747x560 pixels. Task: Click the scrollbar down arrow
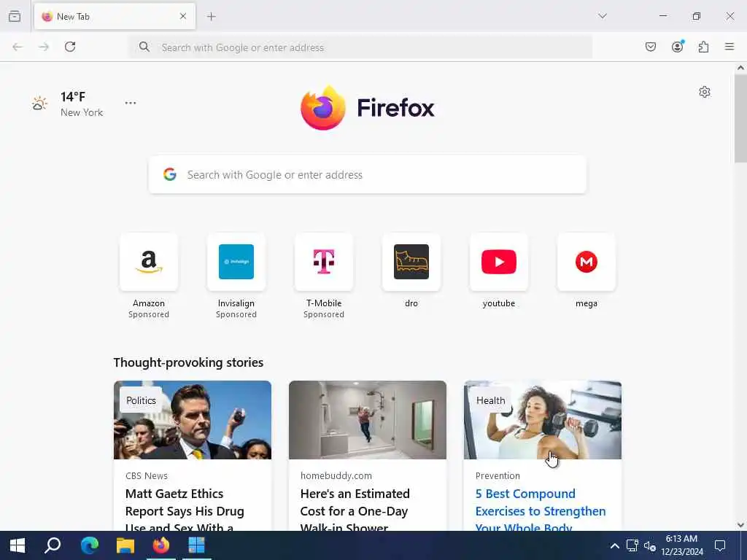coord(740,525)
